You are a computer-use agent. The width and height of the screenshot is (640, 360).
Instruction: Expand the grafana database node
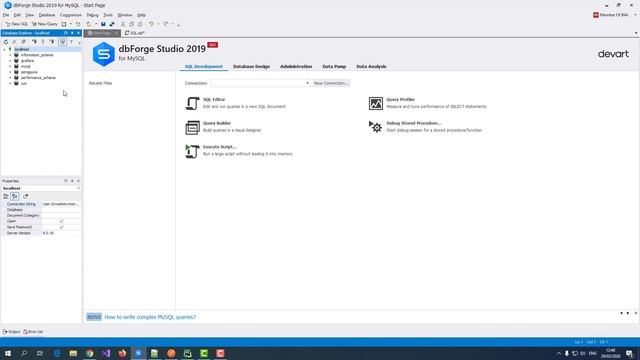point(10,60)
